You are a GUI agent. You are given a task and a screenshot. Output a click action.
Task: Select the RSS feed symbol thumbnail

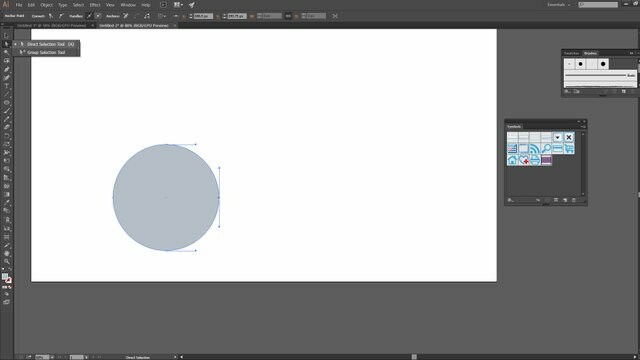coord(535,149)
